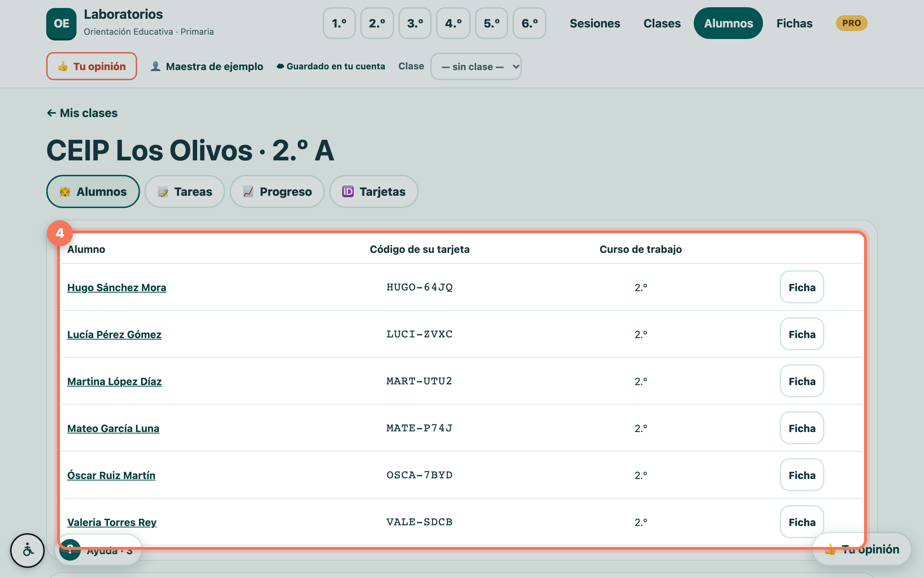Open the accessibility options icon
This screenshot has width=924, height=578.
tap(27, 550)
